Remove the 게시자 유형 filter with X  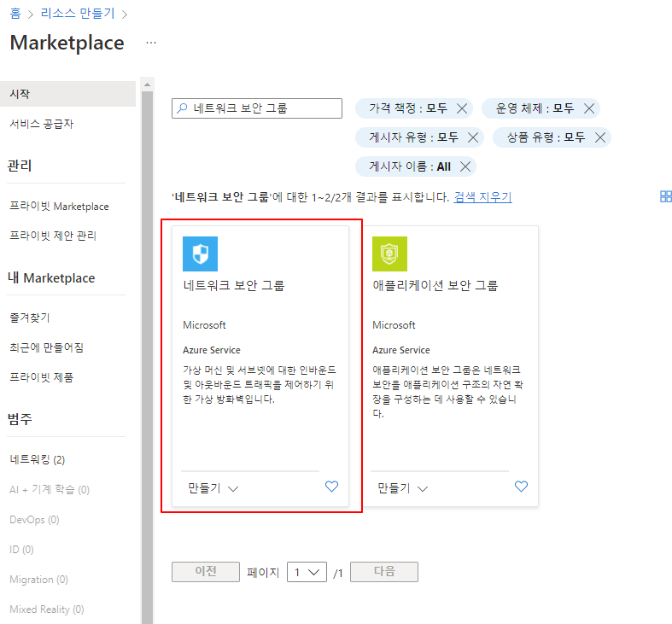(x=473, y=137)
